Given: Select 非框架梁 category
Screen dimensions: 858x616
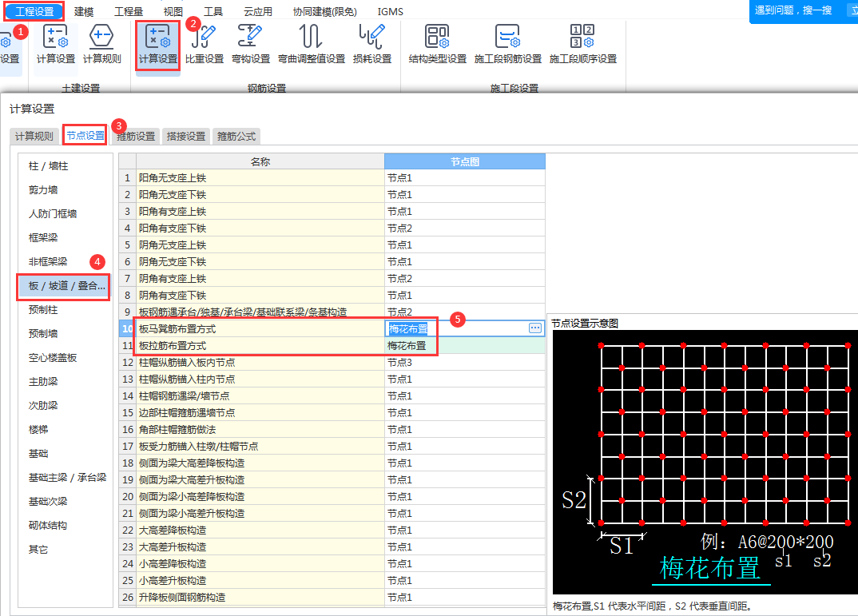Looking at the screenshot, I should click(48, 261).
